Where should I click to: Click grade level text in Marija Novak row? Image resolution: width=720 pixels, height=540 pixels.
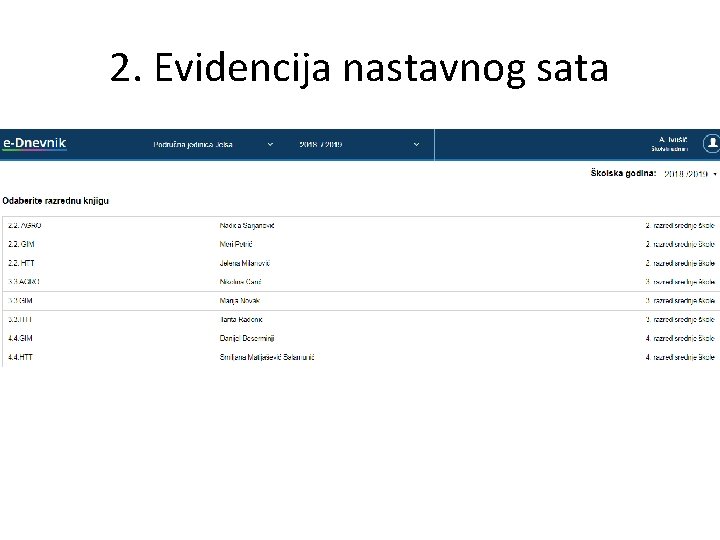680,301
